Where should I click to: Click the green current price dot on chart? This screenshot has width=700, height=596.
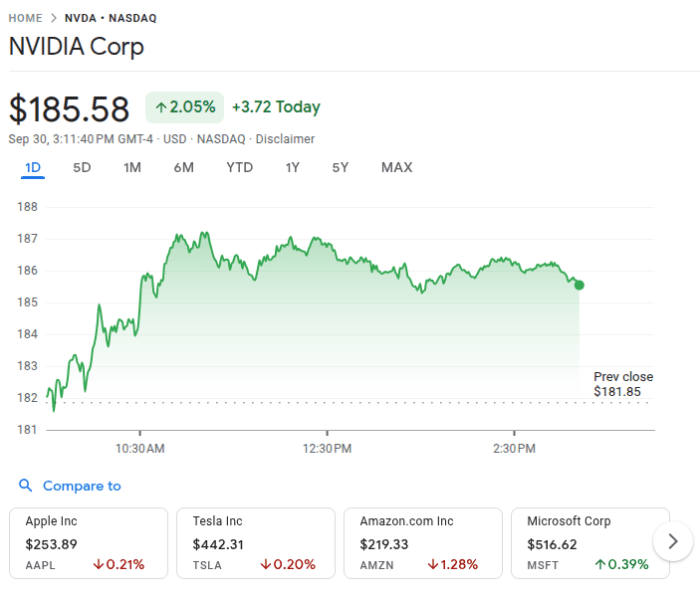pos(580,285)
